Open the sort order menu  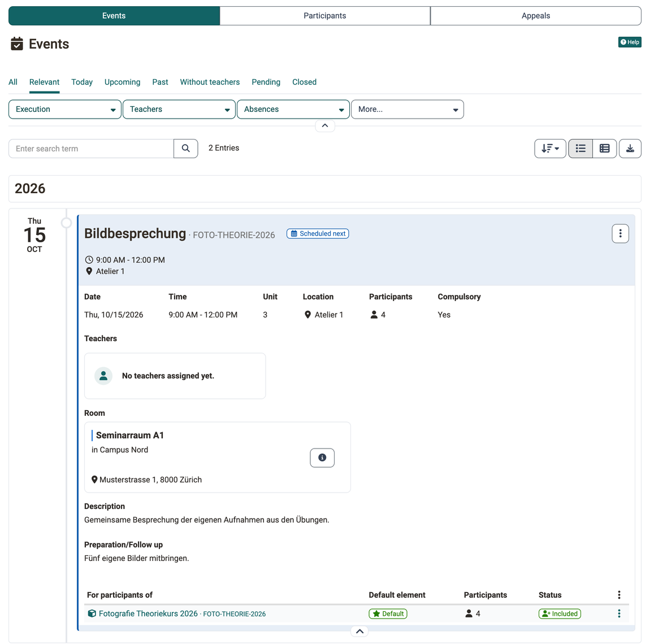coord(550,149)
